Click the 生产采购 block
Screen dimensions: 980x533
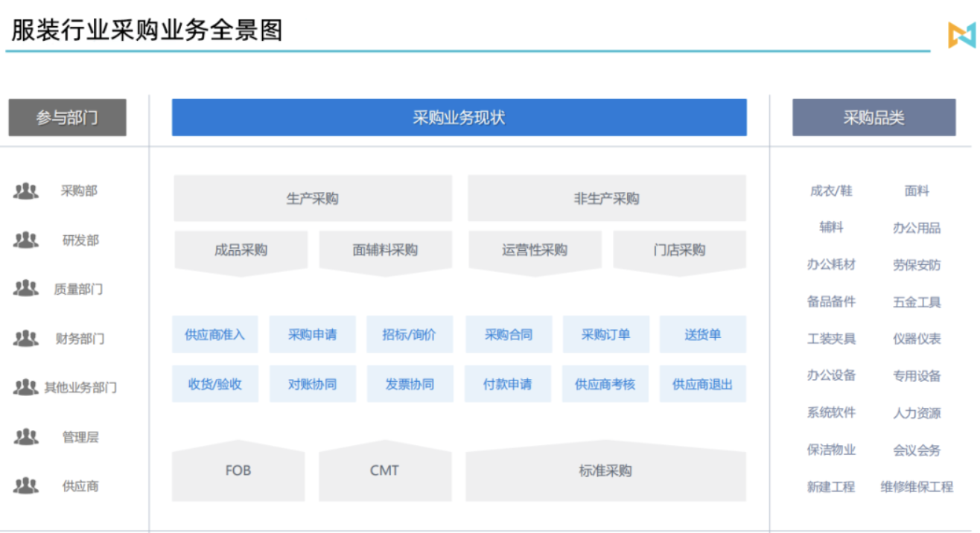[x=313, y=198]
